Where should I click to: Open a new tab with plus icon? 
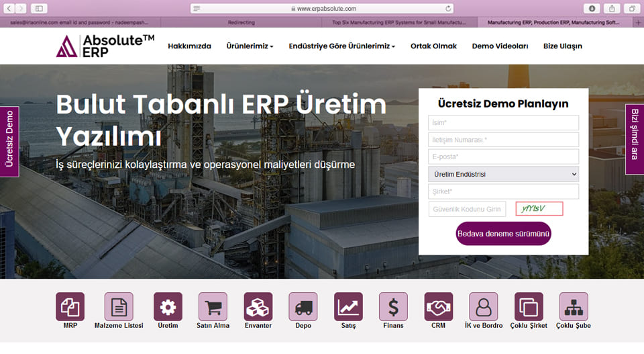tap(638, 23)
